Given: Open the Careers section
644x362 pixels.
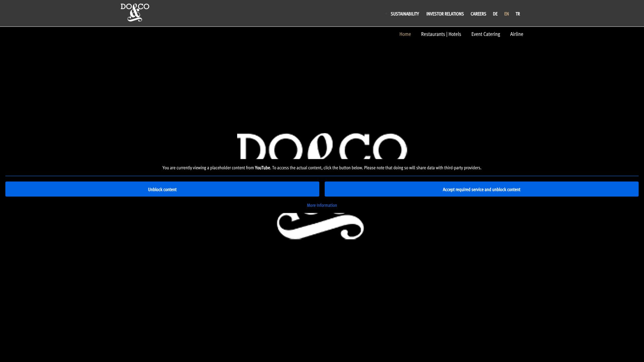Looking at the screenshot, I should [478, 14].
